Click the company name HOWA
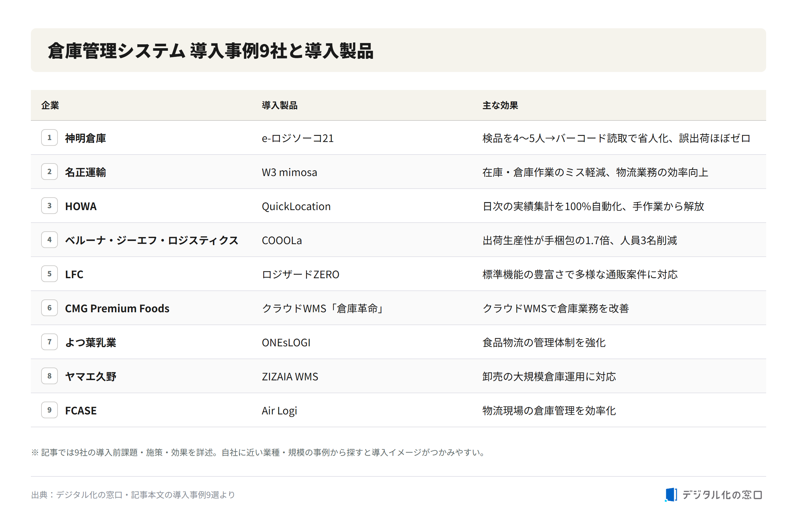797x532 pixels. (x=81, y=206)
